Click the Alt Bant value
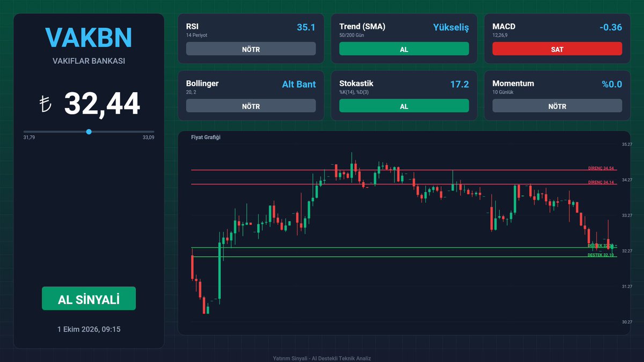 coord(299,84)
